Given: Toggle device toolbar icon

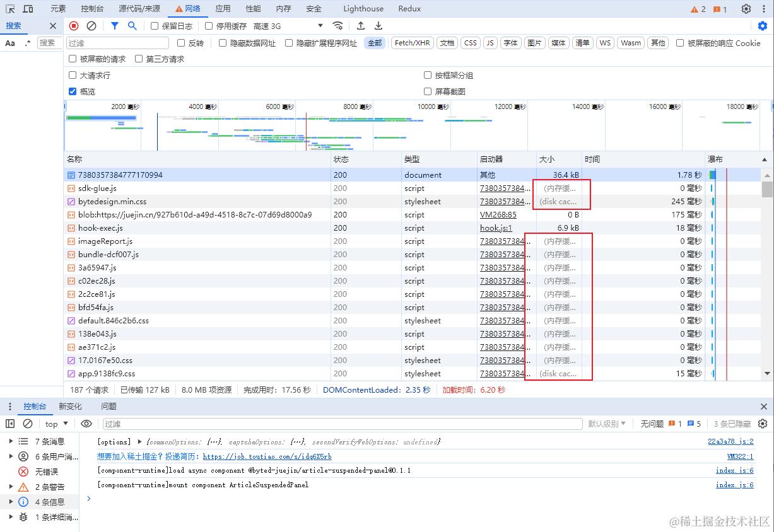Looking at the screenshot, I should click(28, 9).
